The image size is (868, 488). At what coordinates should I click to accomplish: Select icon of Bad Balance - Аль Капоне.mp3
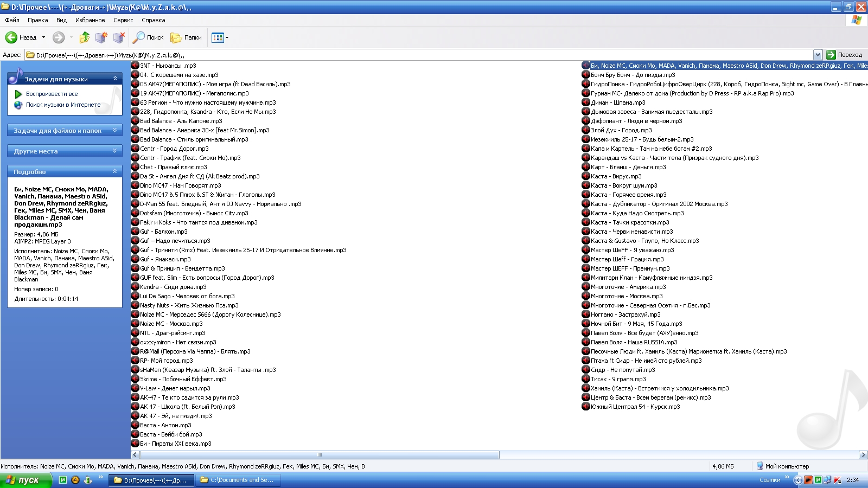pyautogui.click(x=135, y=121)
